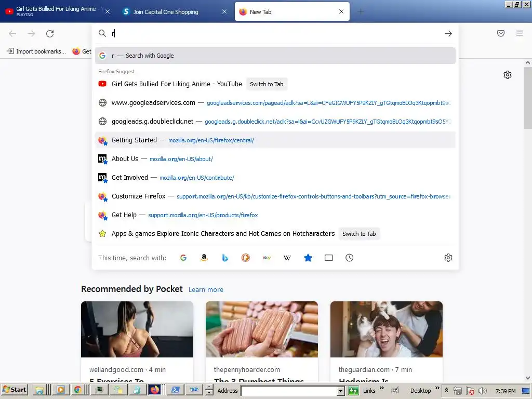Click Firefox icon in the taskbar
This screenshot has height=399, width=532.
click(155, 390)
